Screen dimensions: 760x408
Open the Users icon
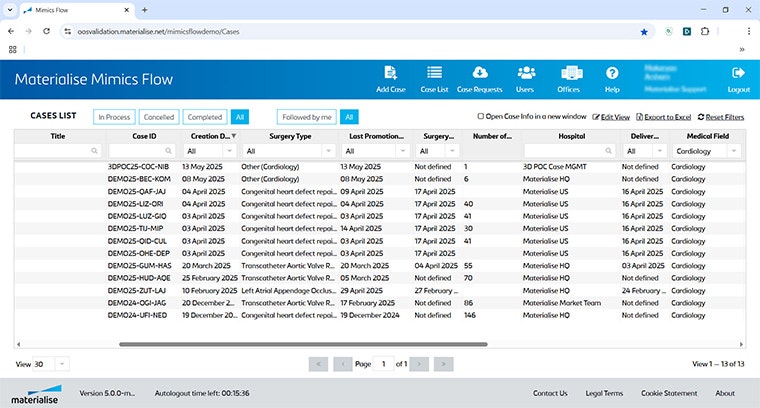pyautogui.click(x=526, y=73)
